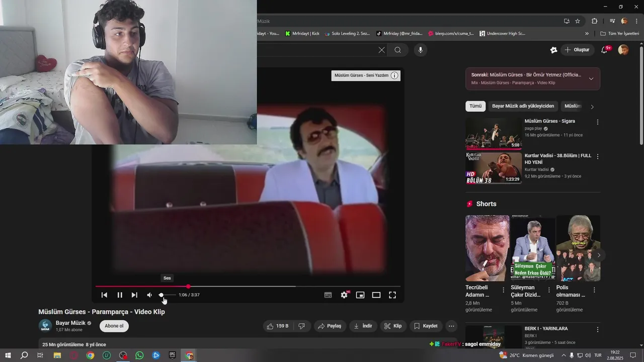Click the Oluştur create button

[x=577, y=50]
